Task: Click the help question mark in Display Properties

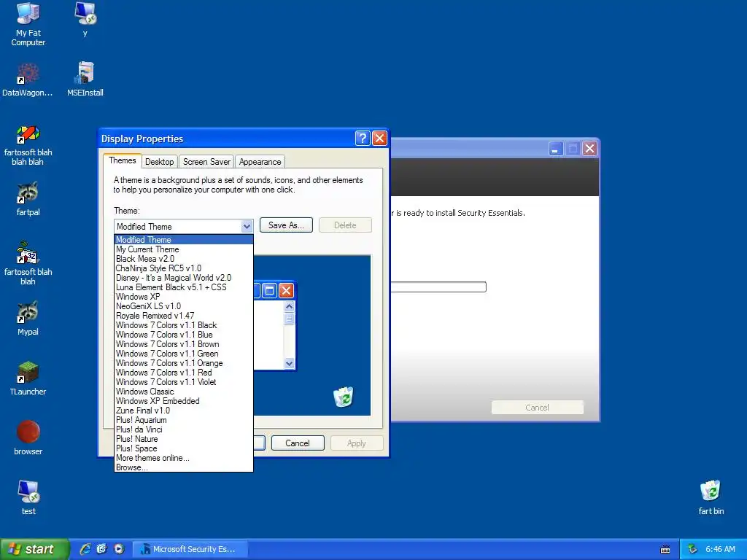Action: [x=363, y=138]
